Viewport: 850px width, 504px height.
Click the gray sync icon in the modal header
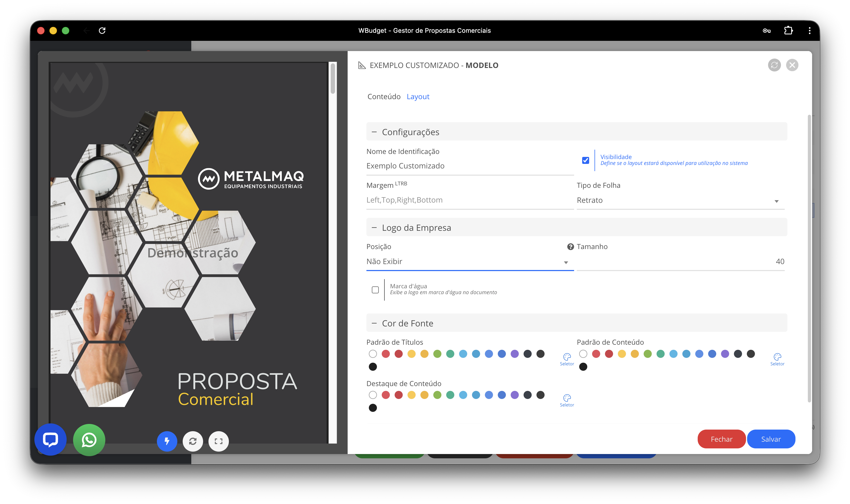click(x=774, y=65)
